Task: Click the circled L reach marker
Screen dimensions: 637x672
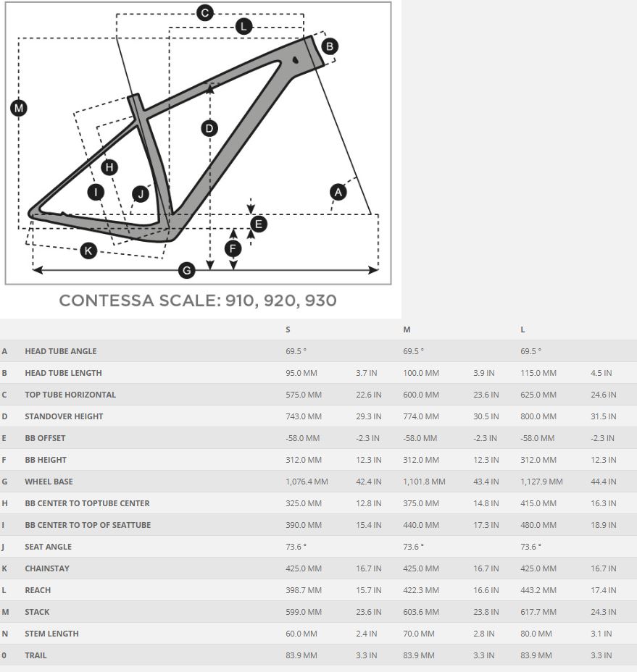Action: [x=243, y=27]
